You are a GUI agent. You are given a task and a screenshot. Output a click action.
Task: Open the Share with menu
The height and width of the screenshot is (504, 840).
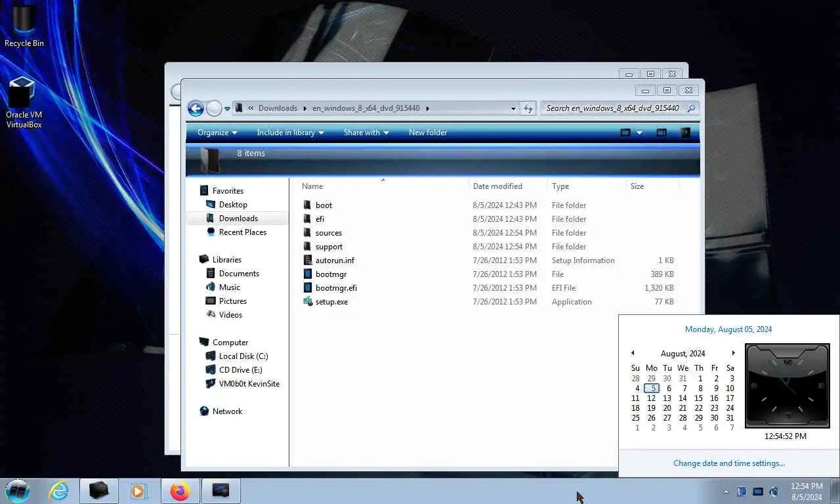click(366, 133)
